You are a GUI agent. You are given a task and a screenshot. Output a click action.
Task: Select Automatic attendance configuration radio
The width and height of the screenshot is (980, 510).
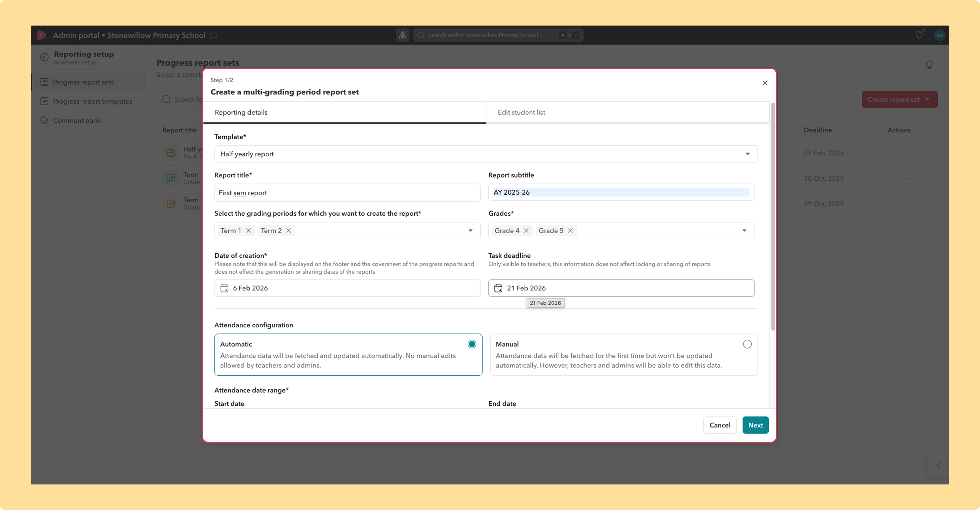pyautogui.click(x=472, y=344)
